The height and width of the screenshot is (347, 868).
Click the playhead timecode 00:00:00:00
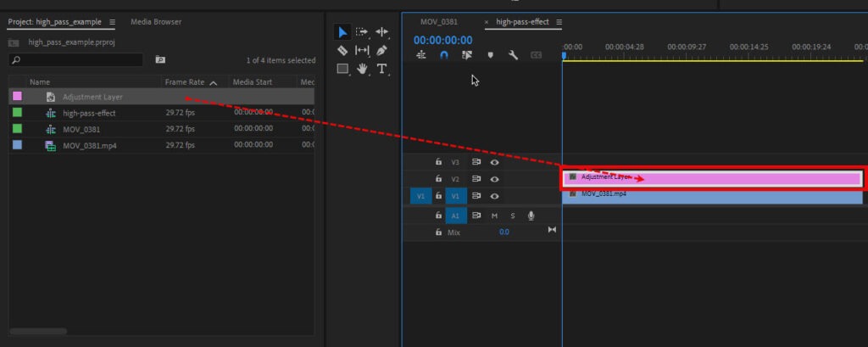click(x=442, y=40)
